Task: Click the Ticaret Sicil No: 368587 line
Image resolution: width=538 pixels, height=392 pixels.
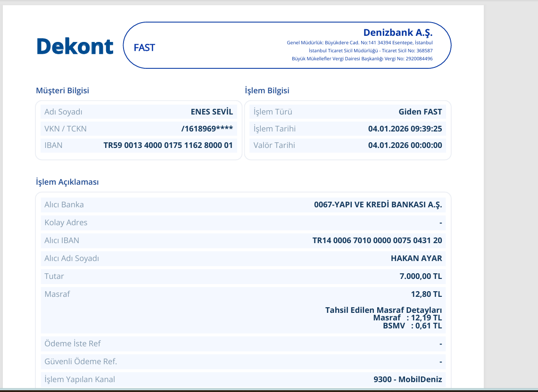Action: tap(371, 51)
